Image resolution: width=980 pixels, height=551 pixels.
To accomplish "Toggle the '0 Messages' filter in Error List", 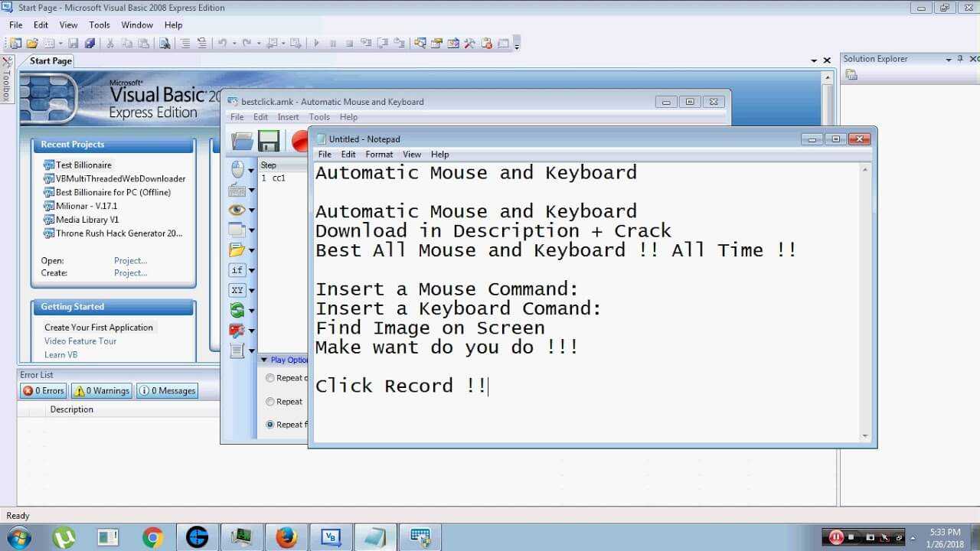I will click(x=168, y=391).
